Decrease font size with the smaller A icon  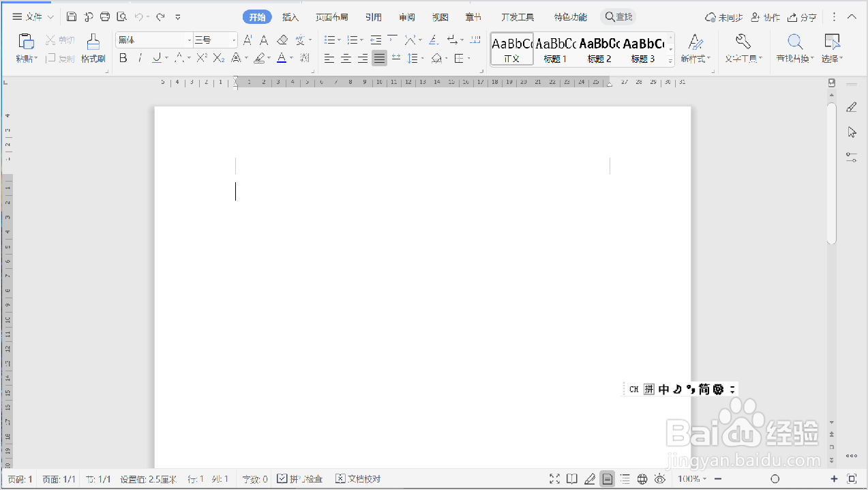point(264,40)
